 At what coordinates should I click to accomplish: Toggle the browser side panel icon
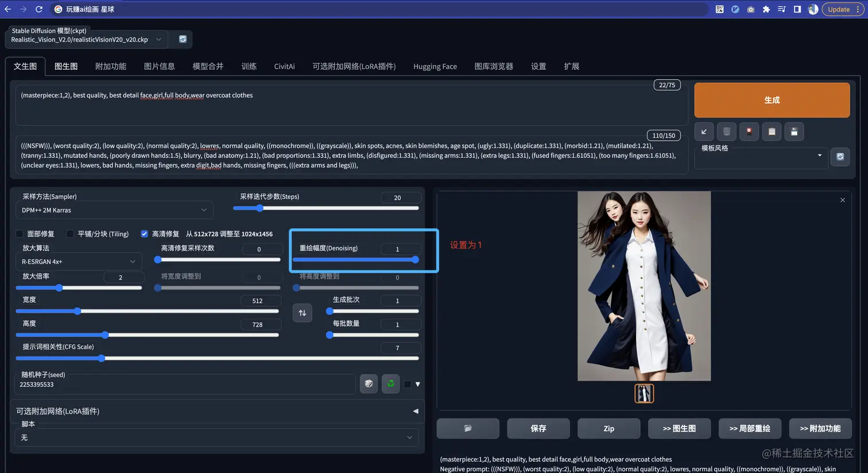click(x=797, y=9)
